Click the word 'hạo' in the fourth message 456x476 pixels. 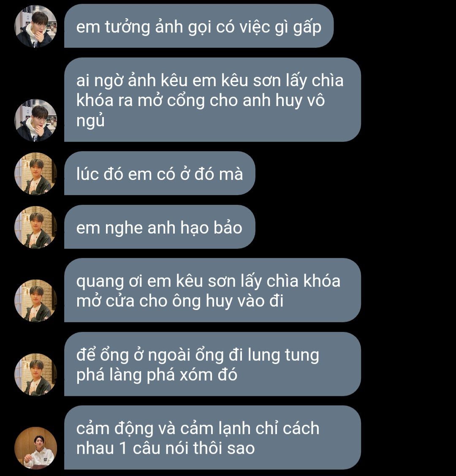pyautogui.click(x=194, y=228)
